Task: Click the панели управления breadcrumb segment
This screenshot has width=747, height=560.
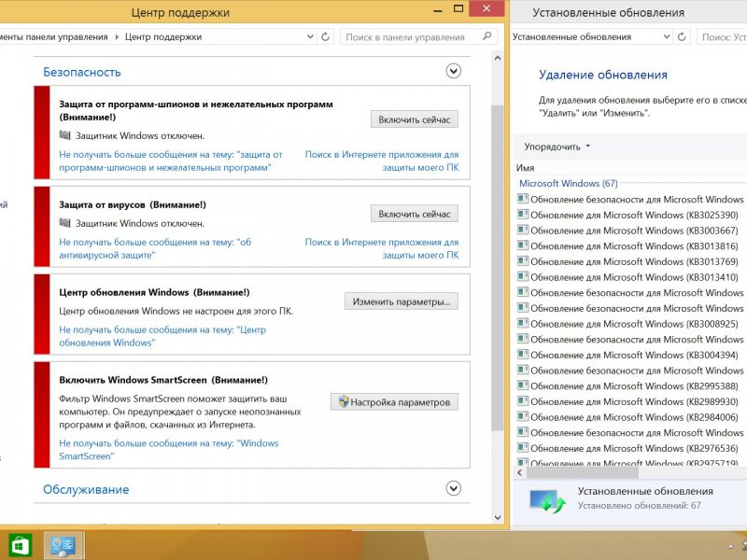Action: (54, 37)
